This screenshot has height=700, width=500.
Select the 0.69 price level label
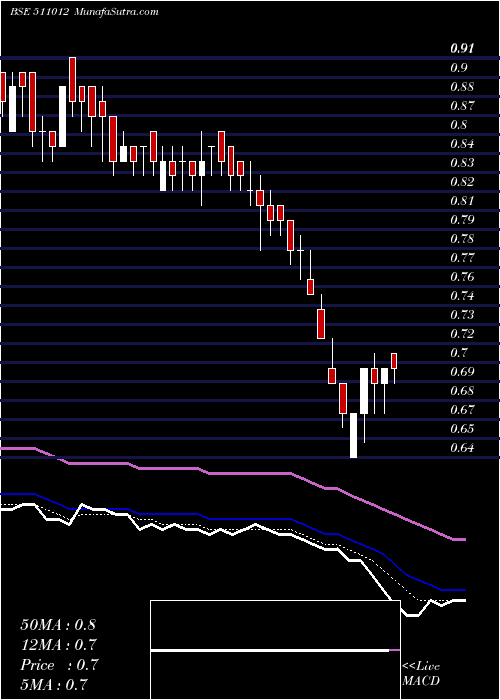tap(462, 371)
